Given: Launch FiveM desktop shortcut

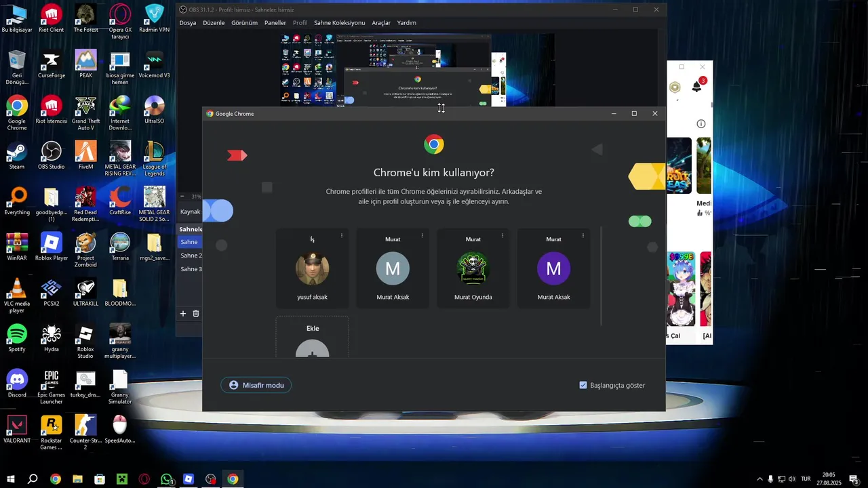Looking at the screenshot, I should point(85,156).
